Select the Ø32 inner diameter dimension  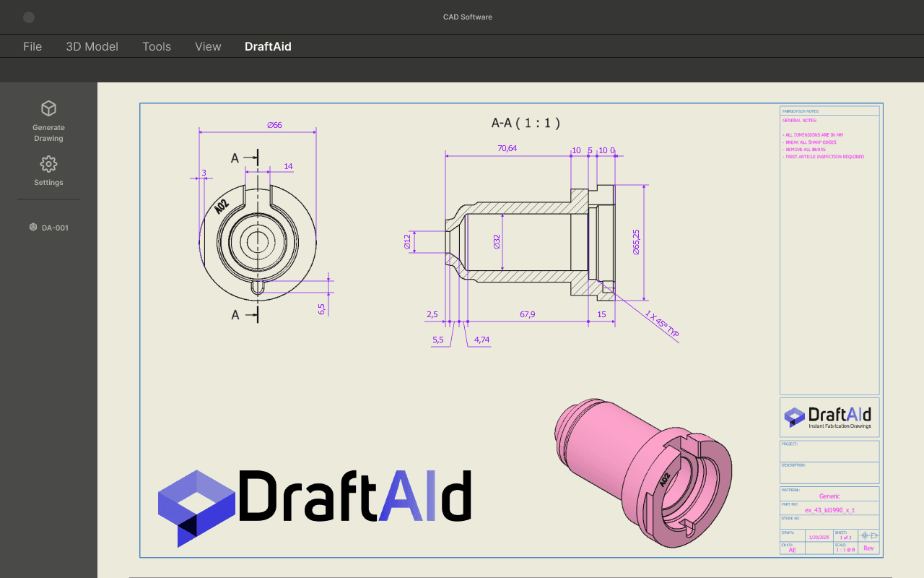coord(497,242)
